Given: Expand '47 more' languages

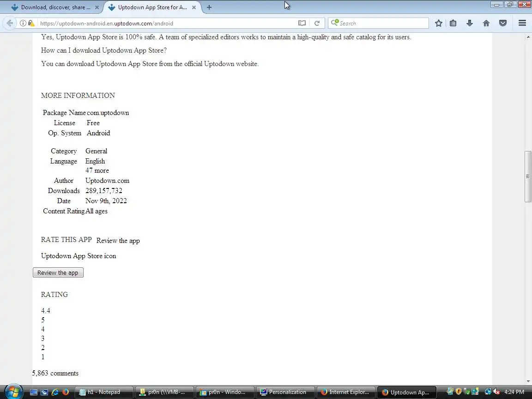Looking at the screenshot, I should [x=97, y=170].
